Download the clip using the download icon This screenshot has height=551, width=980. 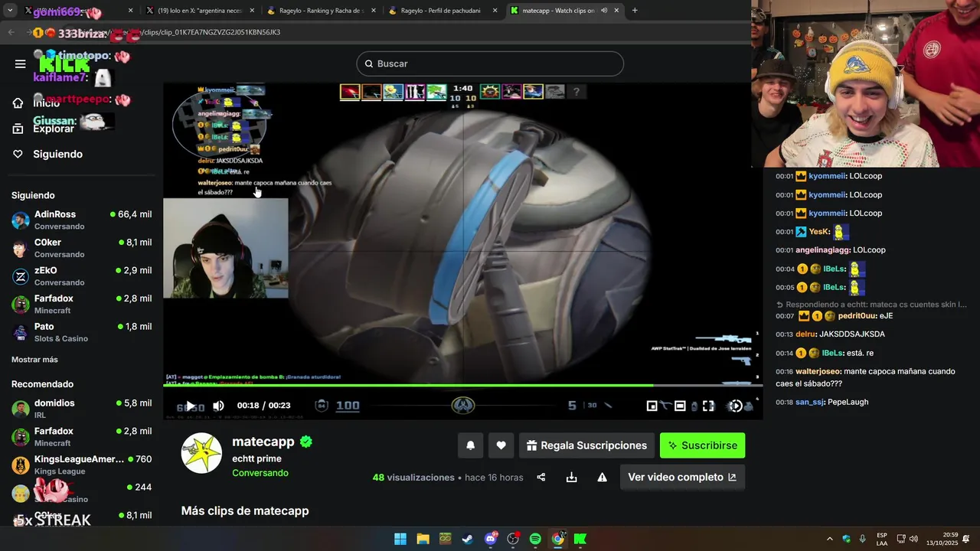click(571, 477)
